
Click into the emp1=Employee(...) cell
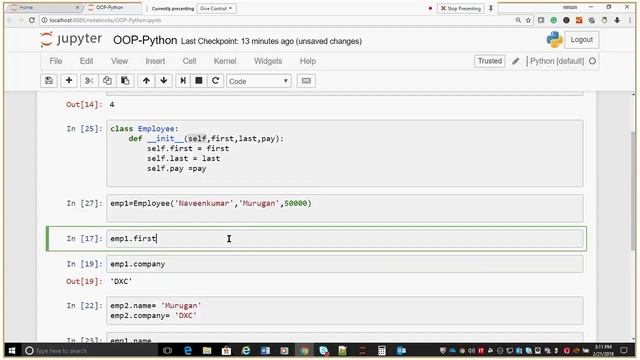(x=345, y=208)
